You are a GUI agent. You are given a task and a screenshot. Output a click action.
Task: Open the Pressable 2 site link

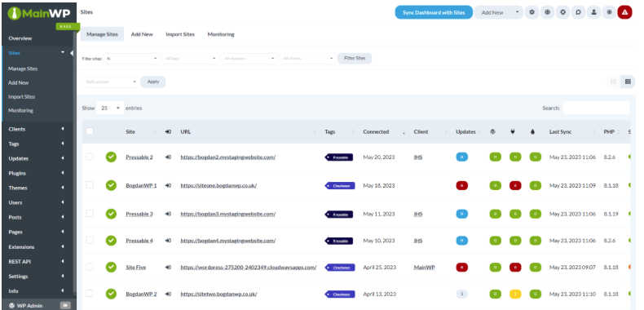tap(139, 157)
